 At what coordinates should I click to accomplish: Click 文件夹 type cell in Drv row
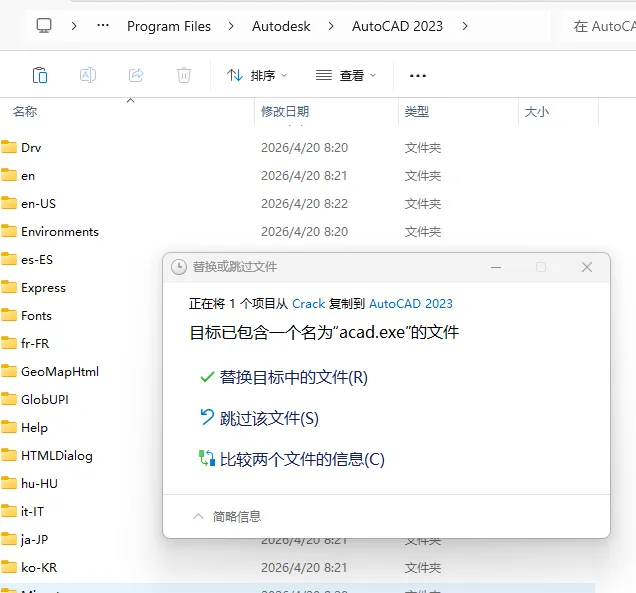(x=423, y=148)
